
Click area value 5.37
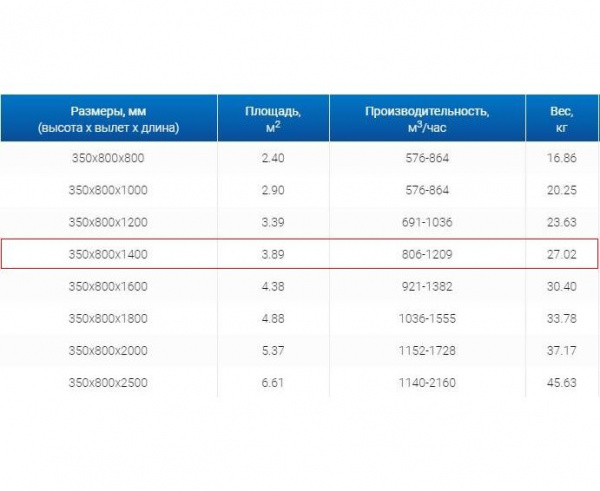pyautogui.click(x=273, y=351)
